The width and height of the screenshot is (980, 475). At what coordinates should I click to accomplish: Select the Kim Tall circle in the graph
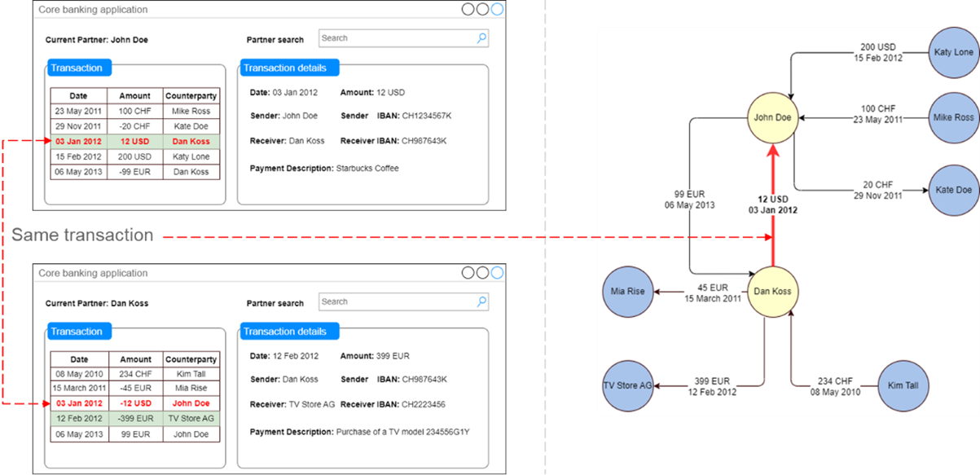pos(904,385)
